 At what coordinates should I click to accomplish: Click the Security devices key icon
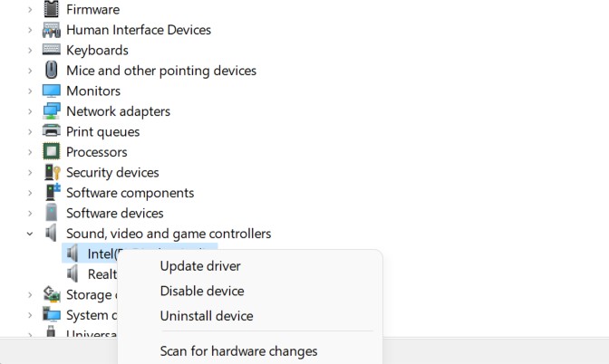(x=52, y=173)
